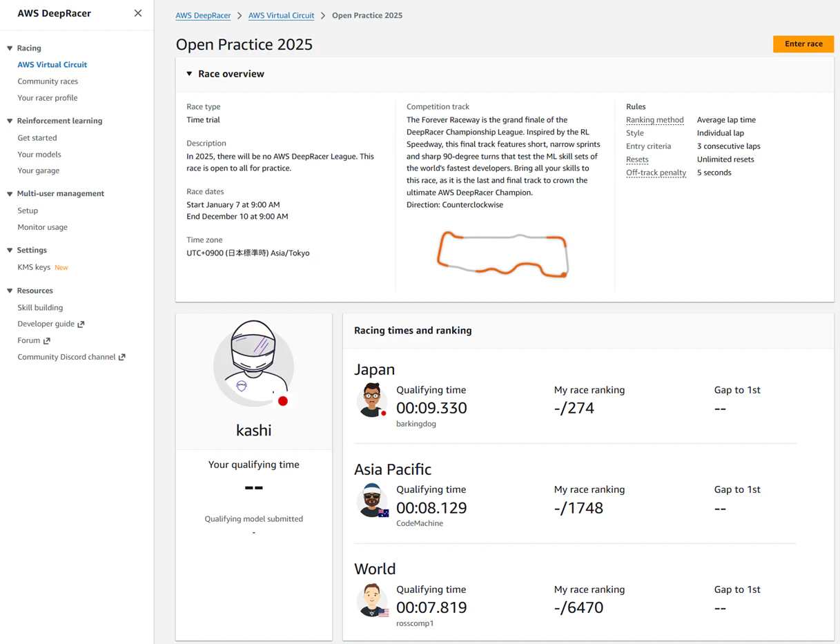Click the Asia Pacific ranking -/1748
This screenshot has width=840, height=644.
pyautogui.click(x=578, y=508)
